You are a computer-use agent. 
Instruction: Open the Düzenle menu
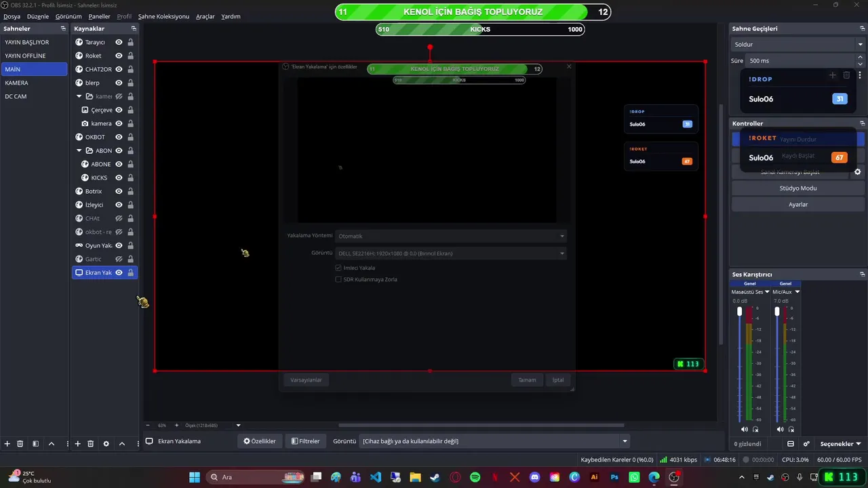tap(38, 16)
